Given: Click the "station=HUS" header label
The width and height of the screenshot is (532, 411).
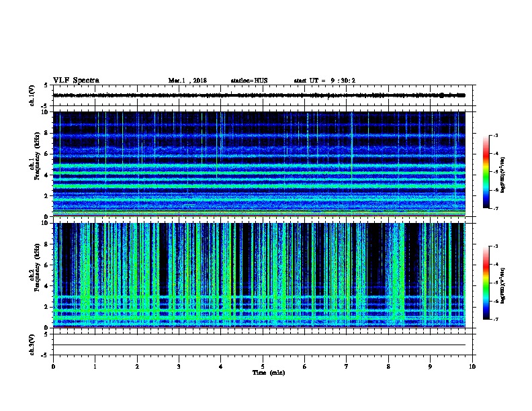Looking at the screenshot, I should 249,81.
